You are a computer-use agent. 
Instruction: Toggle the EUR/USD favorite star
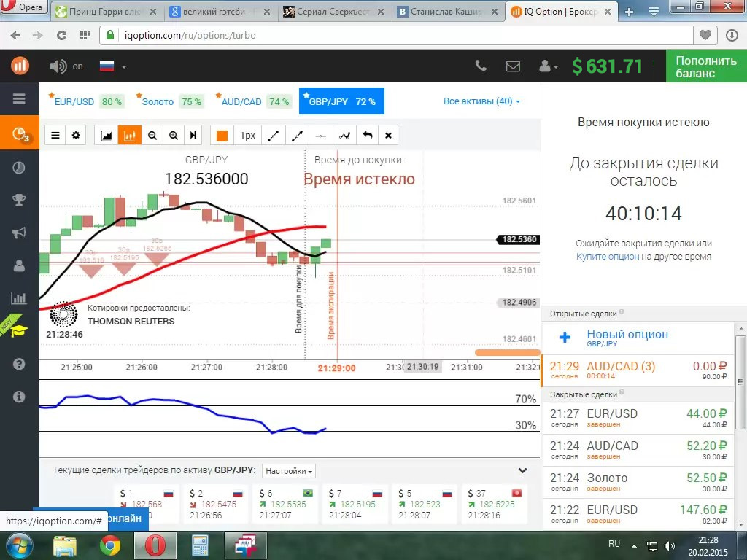pyautogui.click(x=50, y=96)
